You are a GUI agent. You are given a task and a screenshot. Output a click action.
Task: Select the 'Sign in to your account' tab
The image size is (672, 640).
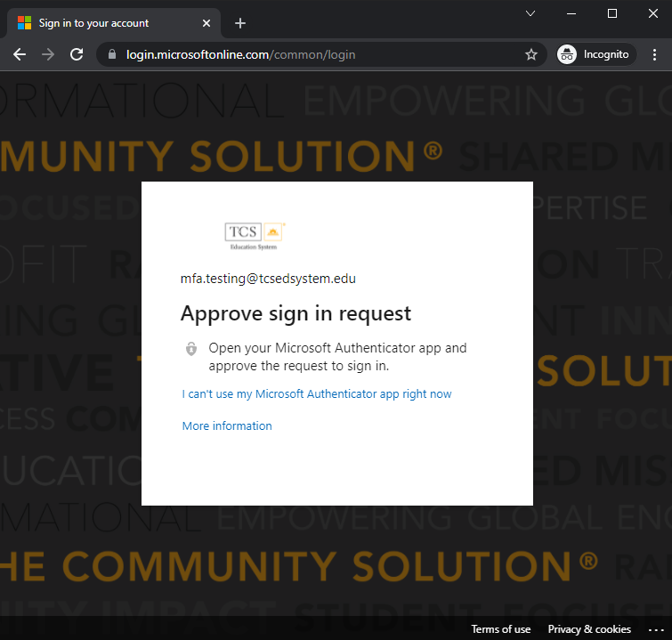tap(114, 23)
